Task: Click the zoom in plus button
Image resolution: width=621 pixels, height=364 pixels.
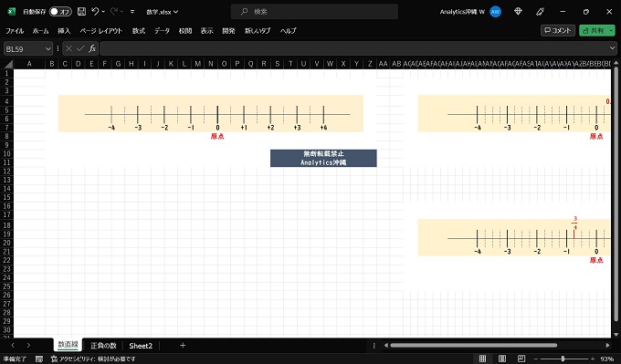Action: 593,359
